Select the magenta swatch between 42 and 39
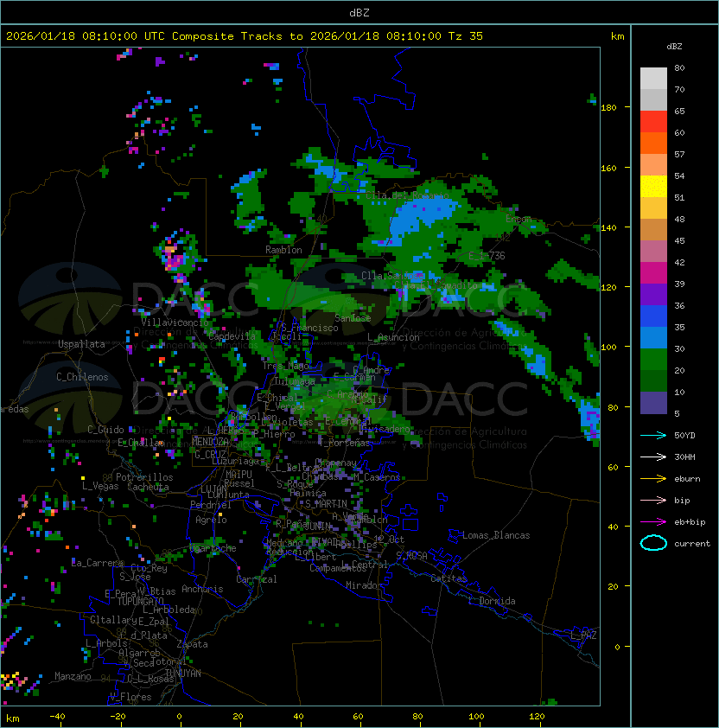The image size is (719, 728). pyautogui.click(x=653, y=273)
